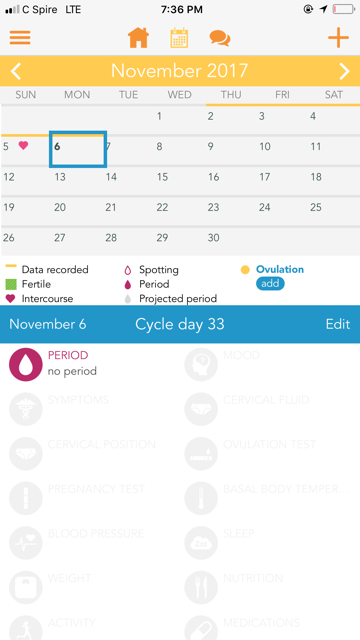The height and width of the screenshot is (640, 360).
Task: Select November 15 on the calendar
Action: [x=180, y=181]
